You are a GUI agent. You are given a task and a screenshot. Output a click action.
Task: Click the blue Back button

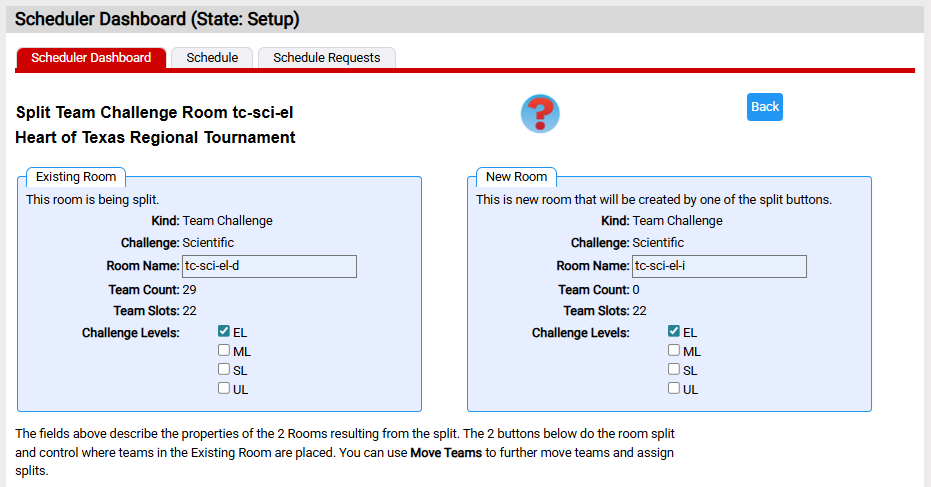coord(765,107)
